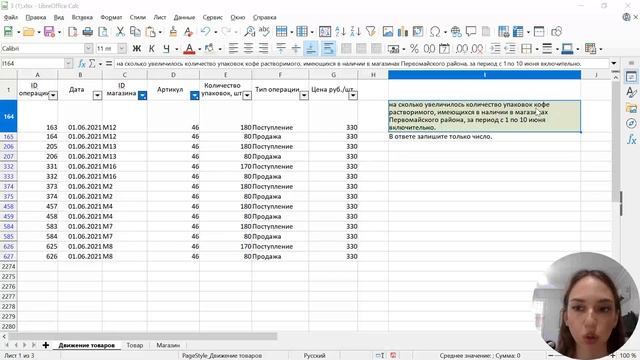Click the Spelling check abc icon
The height and width of the screenshot is (360, 640).
click(264, 31)
